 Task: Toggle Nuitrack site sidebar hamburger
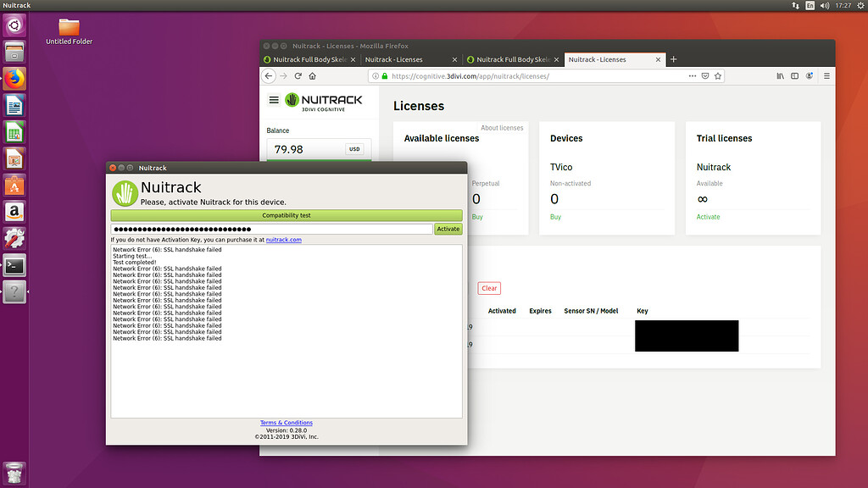274,100
